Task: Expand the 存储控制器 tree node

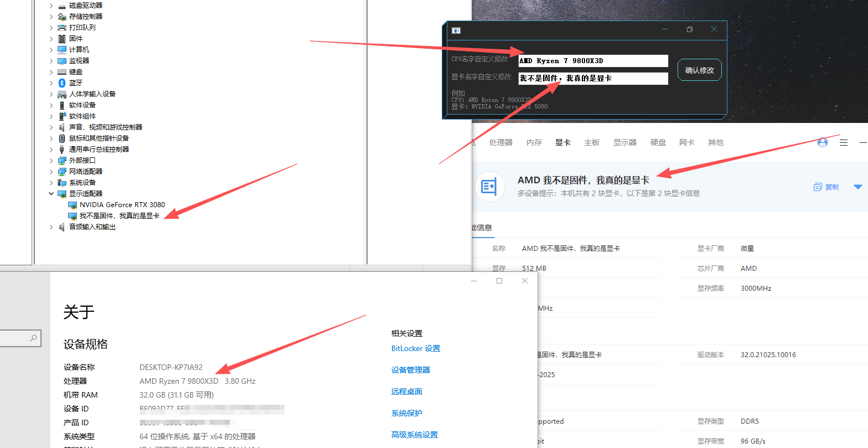Action: point(51,17)
